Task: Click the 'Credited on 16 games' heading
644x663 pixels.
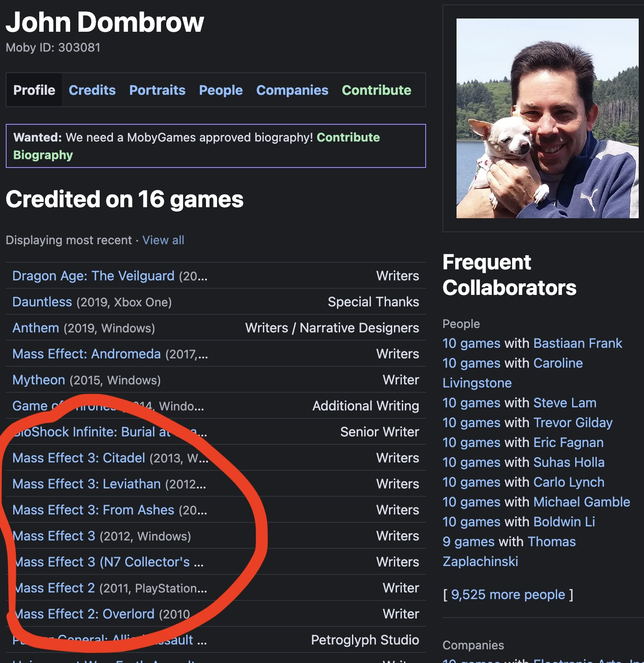Action: click(124, 199)
